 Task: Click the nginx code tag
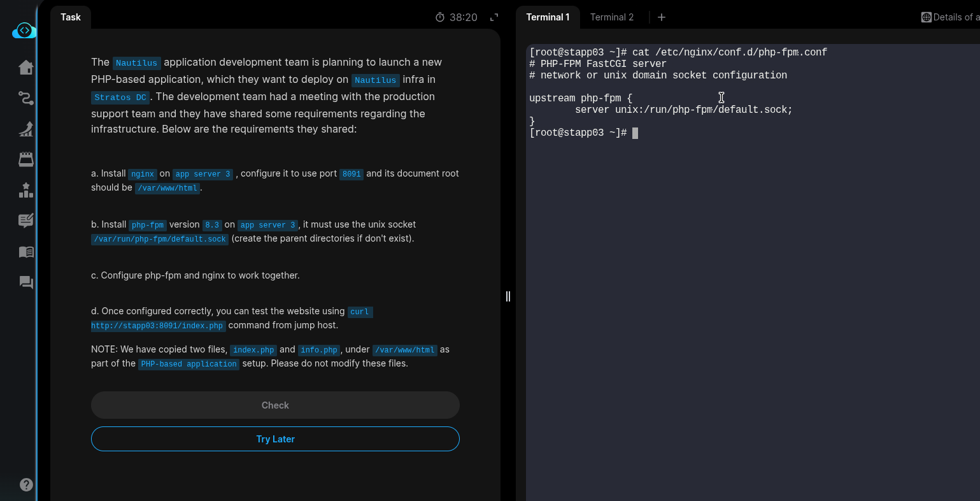[143, 174]
